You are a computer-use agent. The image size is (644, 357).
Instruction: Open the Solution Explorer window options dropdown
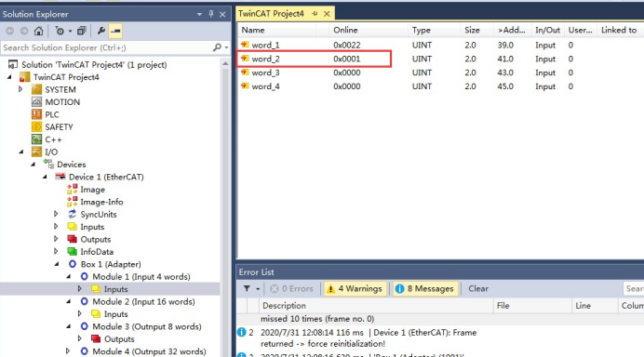(199, 14)
